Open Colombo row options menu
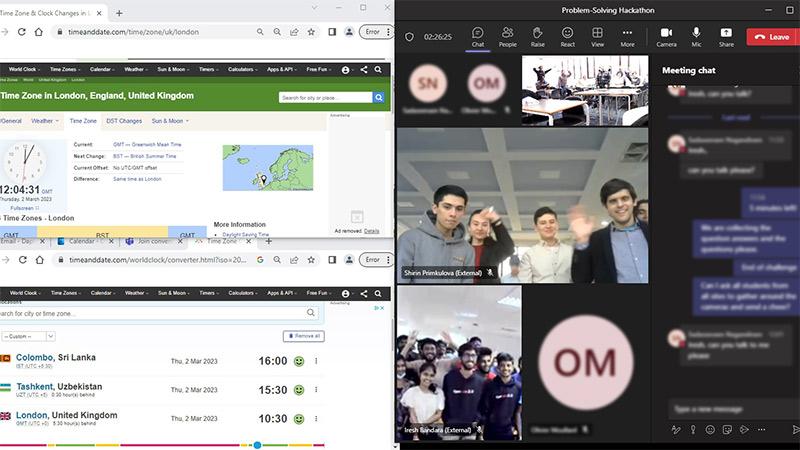This screenshot has height=450, width=800. (316, 361)
